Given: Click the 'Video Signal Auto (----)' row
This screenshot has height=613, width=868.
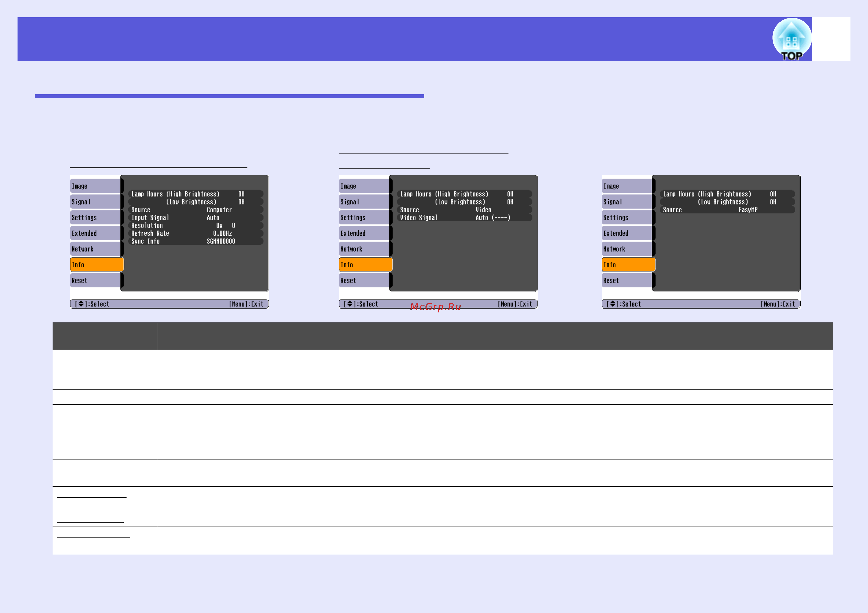Looking at the screenshot, I should point(465,218).
